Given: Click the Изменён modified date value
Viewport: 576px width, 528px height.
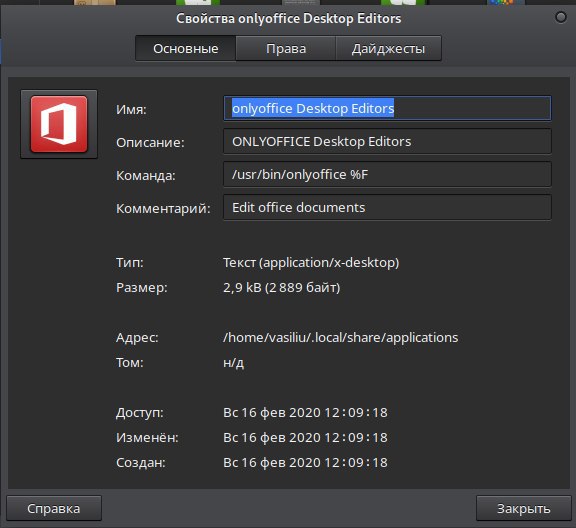Looking at the screenshot, I should (x=305, y=438).
